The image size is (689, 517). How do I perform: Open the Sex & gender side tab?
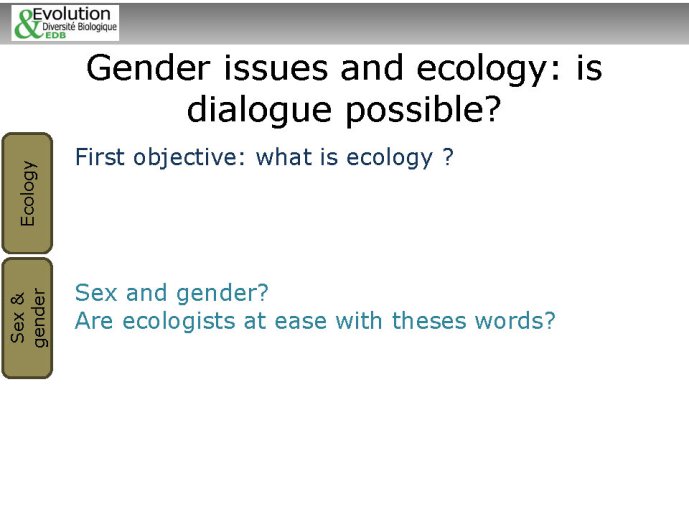click(x=27, y=318)
